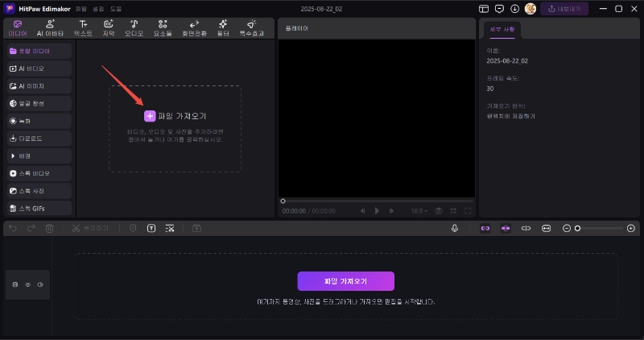Toggle the split preview axis icon
This screenshot has height=340, width=644.
pyautogui.click(x=526, y=228)
